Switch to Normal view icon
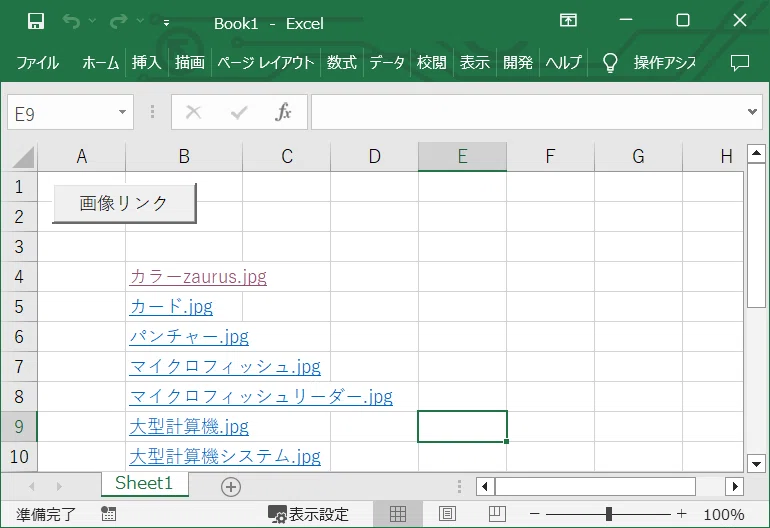The image size is (770, 528). point(398,514)
